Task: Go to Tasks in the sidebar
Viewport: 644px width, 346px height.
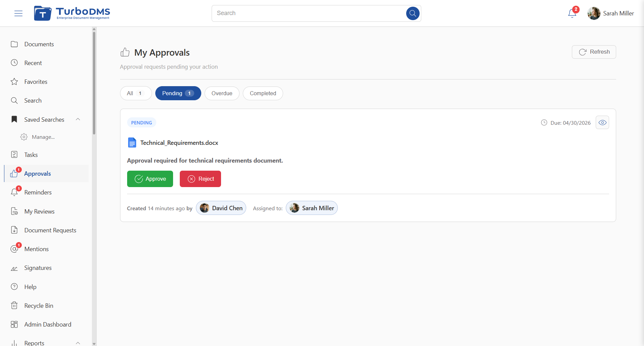Action: pyautogui.click(x=46, y=155)
